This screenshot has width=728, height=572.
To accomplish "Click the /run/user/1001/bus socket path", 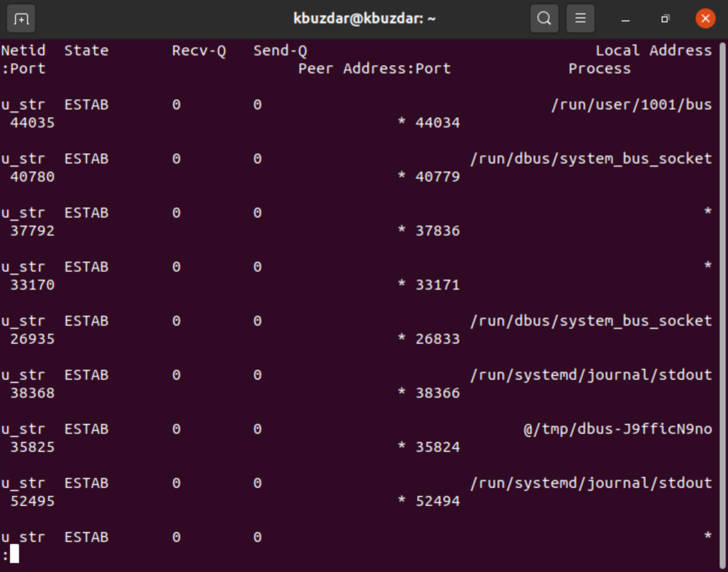I will (631, 105).
